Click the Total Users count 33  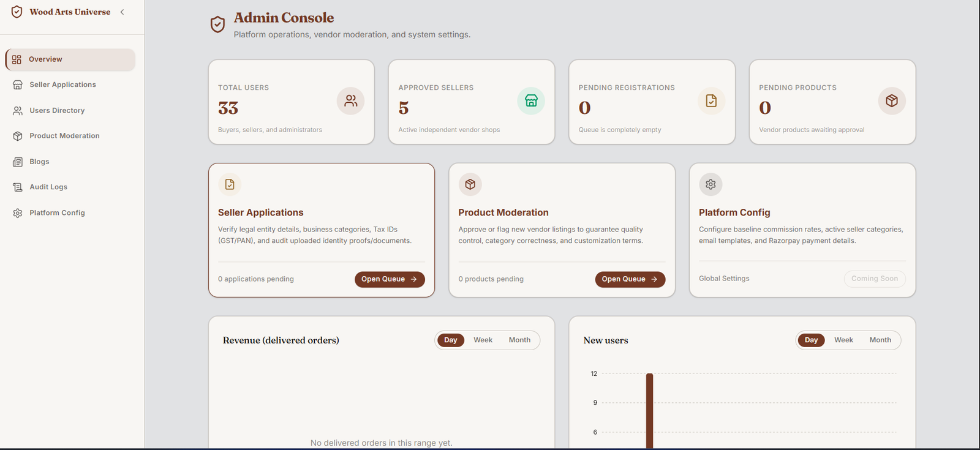[228, 108]
